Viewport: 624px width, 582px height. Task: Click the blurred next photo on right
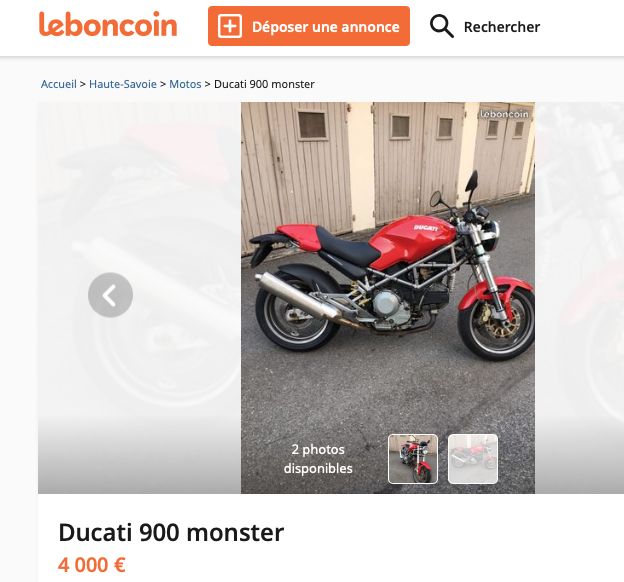579,298
